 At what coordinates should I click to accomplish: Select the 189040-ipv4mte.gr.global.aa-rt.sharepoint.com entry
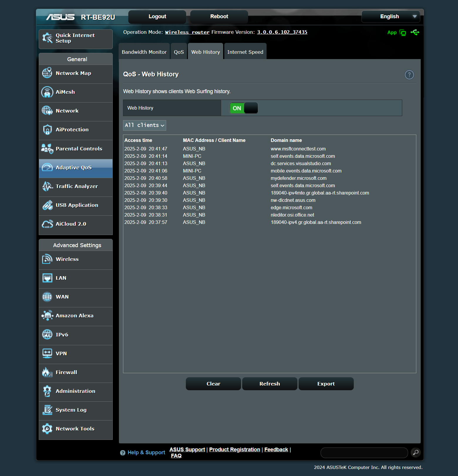320,193
